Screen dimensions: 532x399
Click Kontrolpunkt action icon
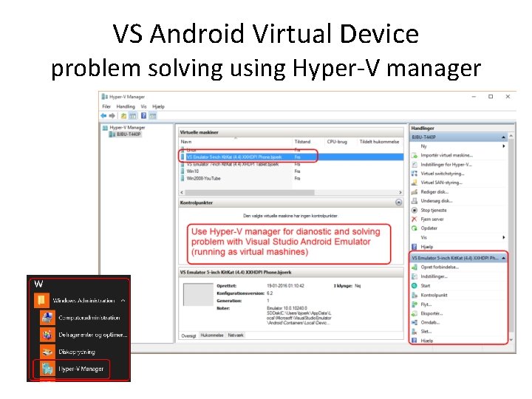(x=415, y=295)
